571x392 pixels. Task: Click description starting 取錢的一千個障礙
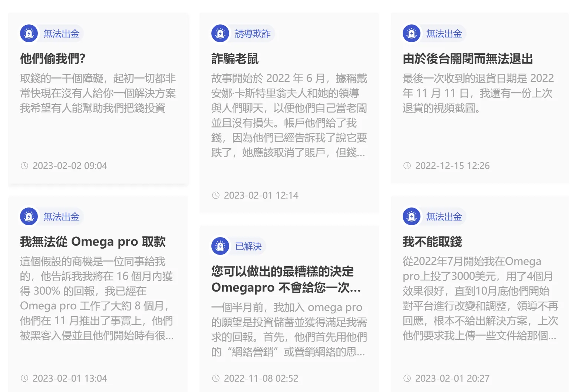click(98, 93)
